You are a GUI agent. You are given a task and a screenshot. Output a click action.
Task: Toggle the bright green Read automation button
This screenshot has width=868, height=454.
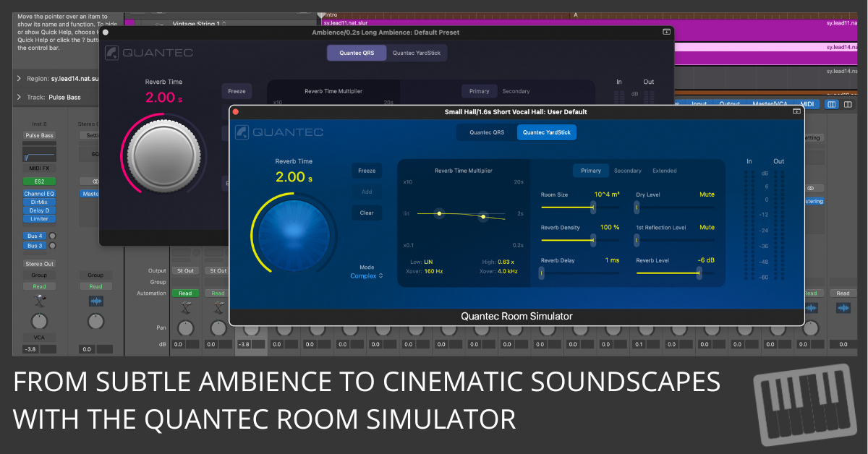[185, 294]
